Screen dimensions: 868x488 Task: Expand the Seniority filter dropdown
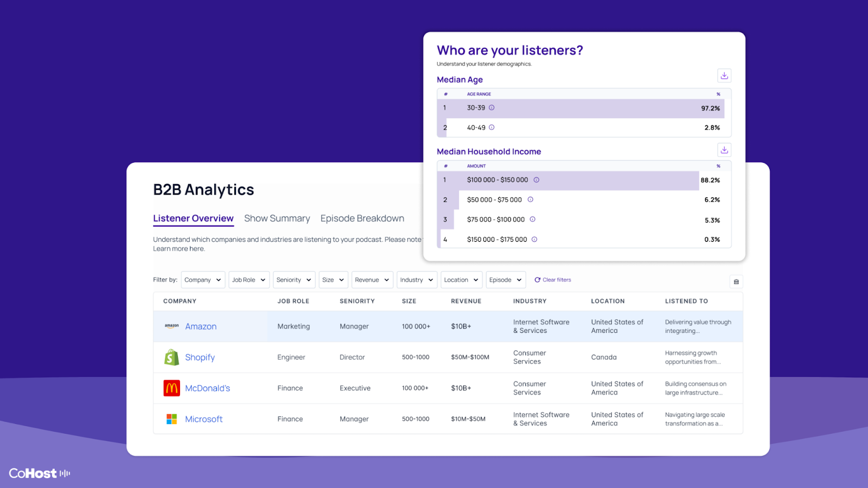point(294,280)
